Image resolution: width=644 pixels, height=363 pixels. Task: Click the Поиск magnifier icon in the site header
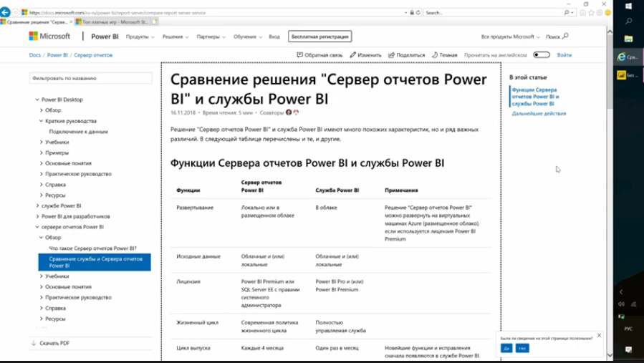click(565, 36)
